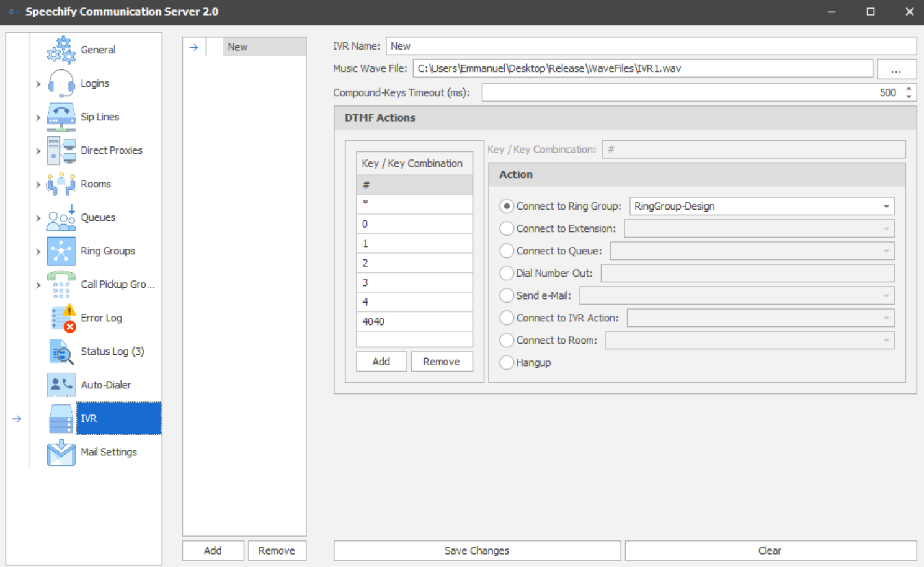
Task: Select the IVR sidebar item
Action: [x=118, y=418]
